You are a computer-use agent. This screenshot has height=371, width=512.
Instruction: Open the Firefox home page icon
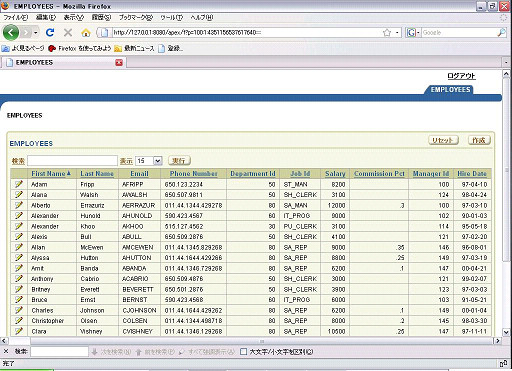point(86,32)
